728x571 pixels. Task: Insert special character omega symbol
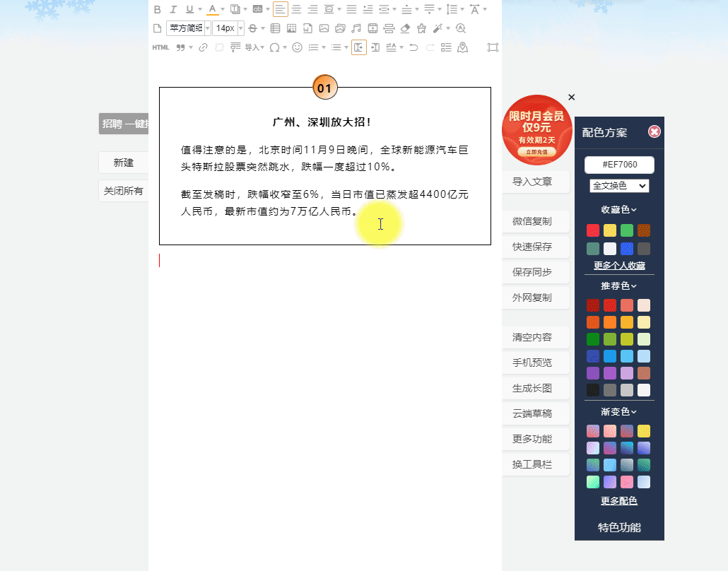(x=274, y=47)
